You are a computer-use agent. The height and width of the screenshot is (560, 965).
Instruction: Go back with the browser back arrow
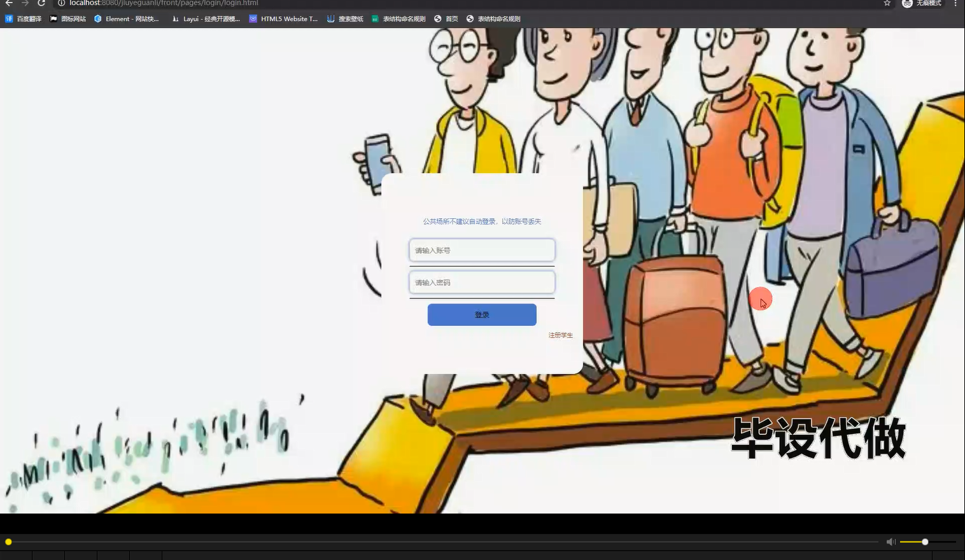coord(9,3)
